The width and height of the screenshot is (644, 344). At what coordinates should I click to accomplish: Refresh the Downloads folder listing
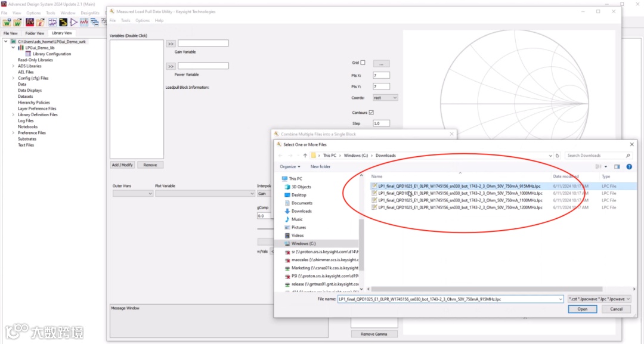(x=558, y=156)
